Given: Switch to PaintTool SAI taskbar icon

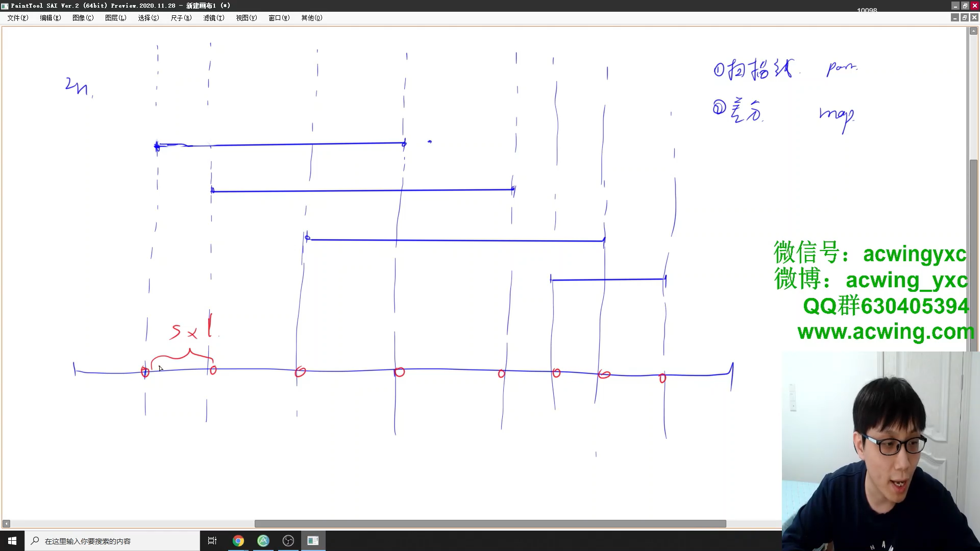Looking at the screenshot, I should point(313,541).
